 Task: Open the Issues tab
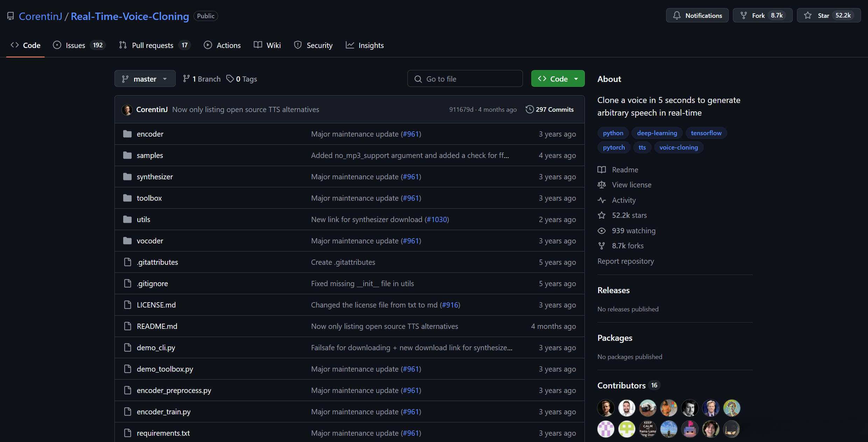(x=75, y=45)
